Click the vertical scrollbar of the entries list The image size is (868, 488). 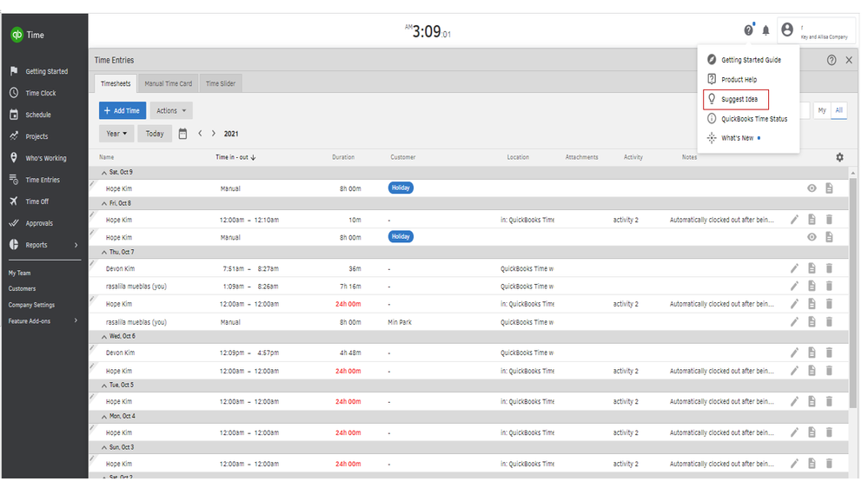pyautogui.click(x=853, y=293)
